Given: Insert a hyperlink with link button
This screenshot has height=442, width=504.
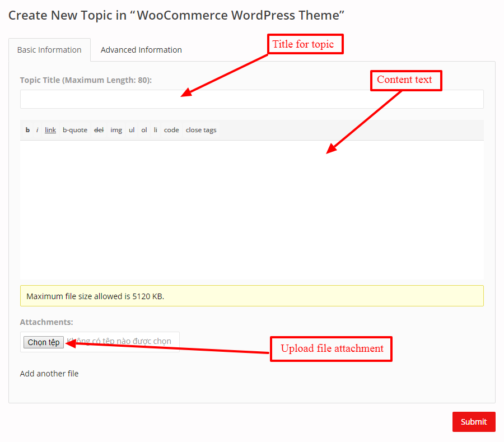Looking at the screenshot, I should 50,130.
